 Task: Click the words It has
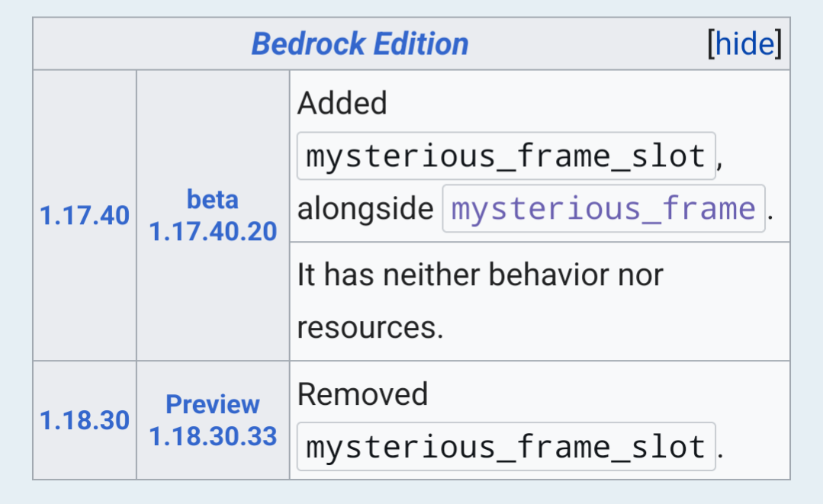336,274
